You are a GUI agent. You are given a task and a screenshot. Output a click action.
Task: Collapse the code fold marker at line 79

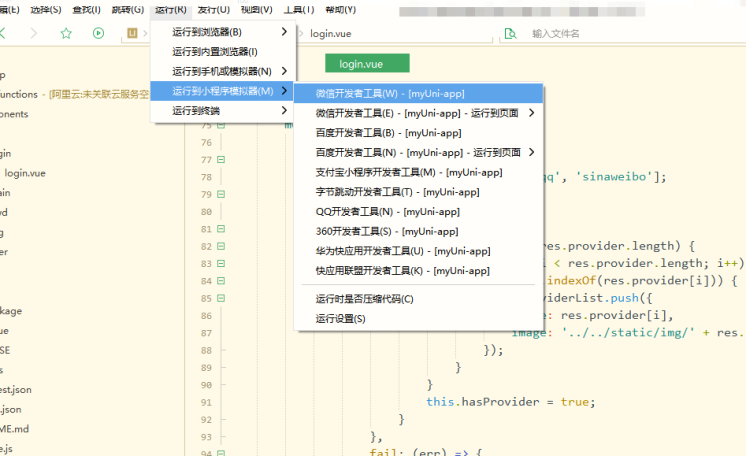(220, 193)
